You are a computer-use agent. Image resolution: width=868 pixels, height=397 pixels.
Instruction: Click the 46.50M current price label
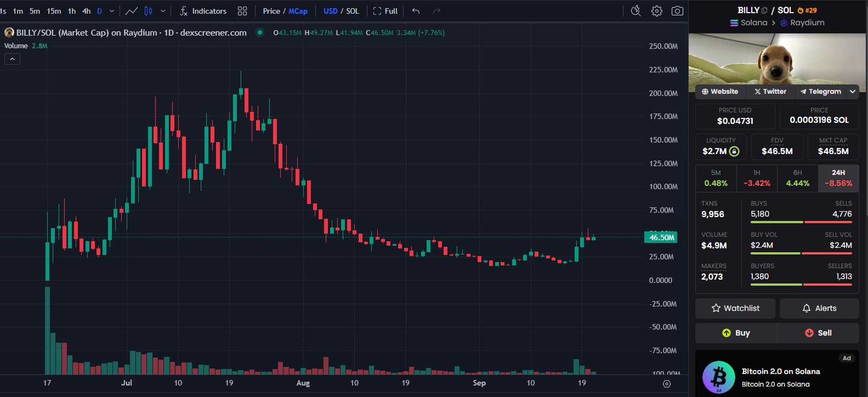[661, 237]
